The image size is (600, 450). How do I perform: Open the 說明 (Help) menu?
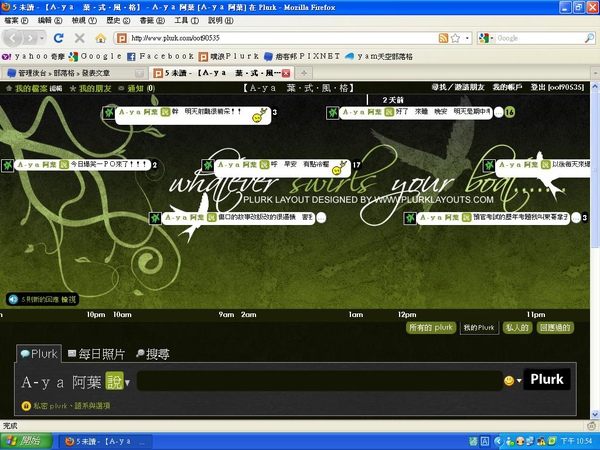pyautogui.click(x=220, y=21)
